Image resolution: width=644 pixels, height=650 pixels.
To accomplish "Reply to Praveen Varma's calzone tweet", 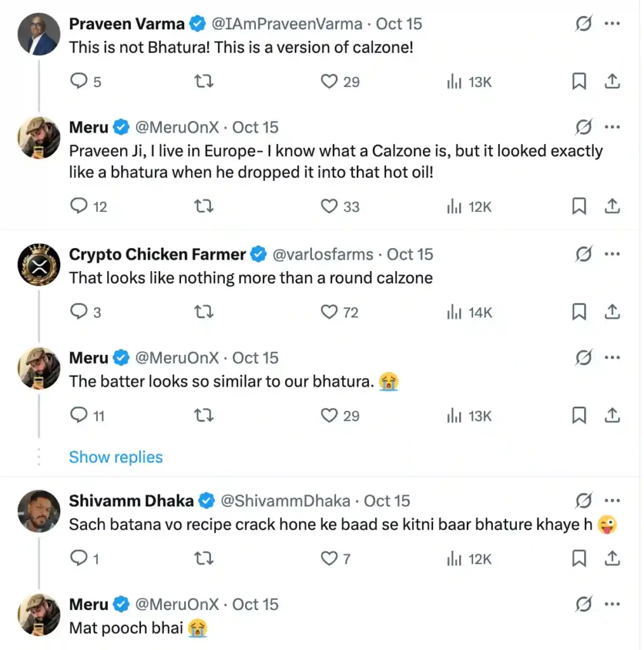I will pyautogui.click(x=78, y=81).
